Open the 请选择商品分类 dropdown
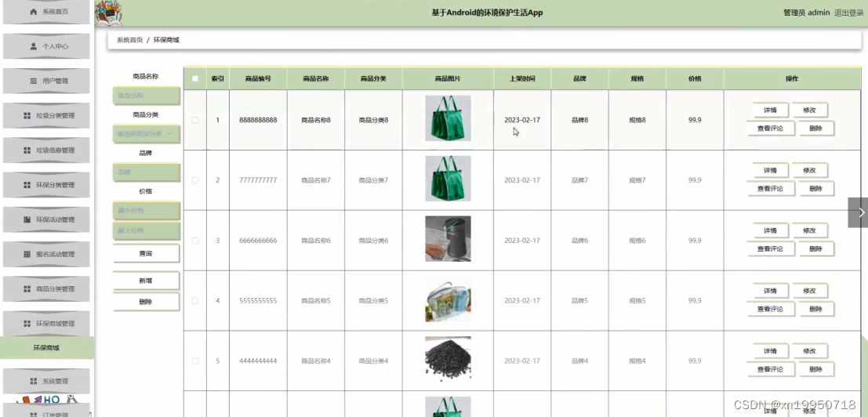Image resolution: width=868 pixels, height=417 pixels. [146, 133]
